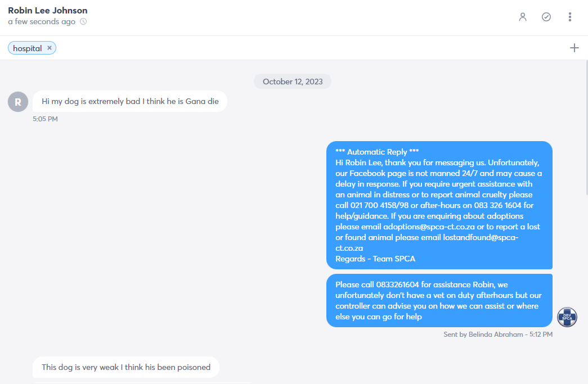Image resolution: width=588 pixels, height=384 pixels.
Task: Open Robin Lee Johnson contact name
Action: tap(48, 11)
